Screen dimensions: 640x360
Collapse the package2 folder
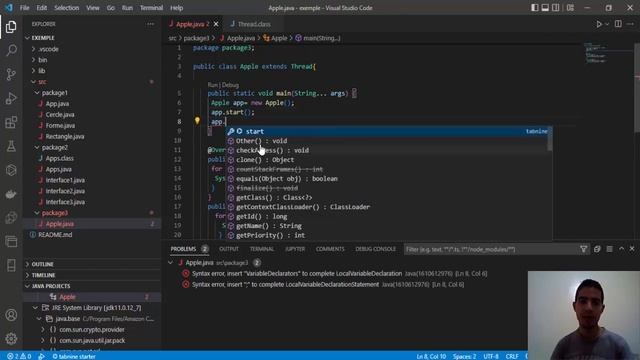pos(37,147)
